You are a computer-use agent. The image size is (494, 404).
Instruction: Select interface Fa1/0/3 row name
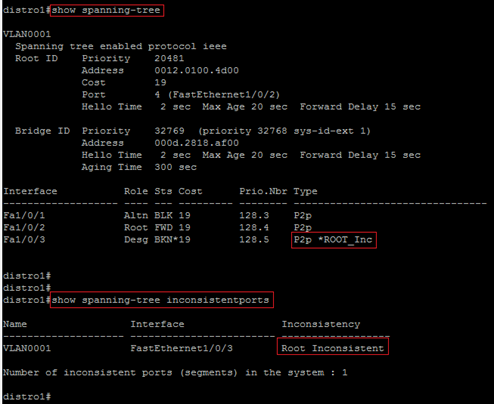pos(24,239)
